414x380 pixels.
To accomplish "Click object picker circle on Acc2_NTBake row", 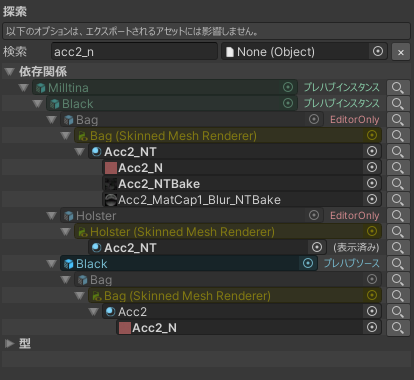I will coord(372,183).
